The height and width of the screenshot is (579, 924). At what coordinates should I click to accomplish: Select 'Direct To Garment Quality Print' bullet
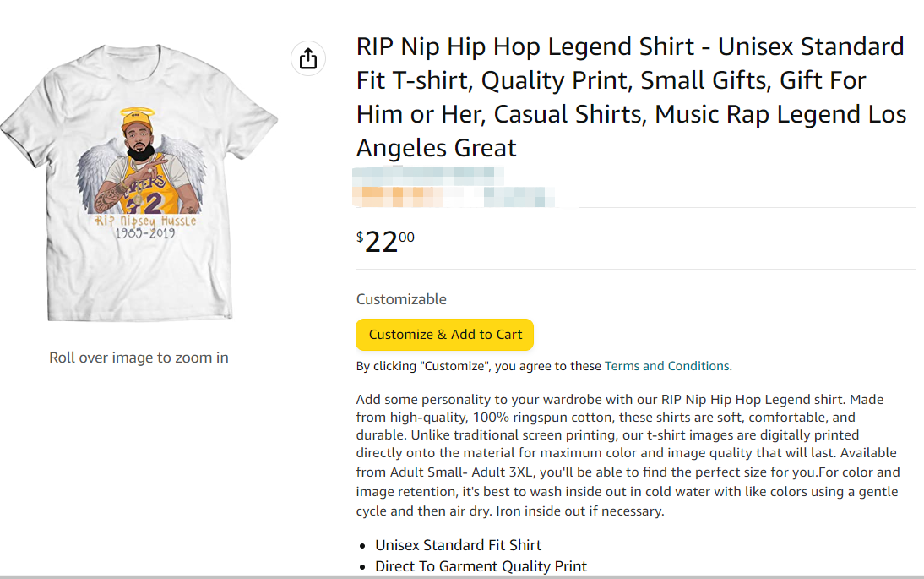[481, 566]
